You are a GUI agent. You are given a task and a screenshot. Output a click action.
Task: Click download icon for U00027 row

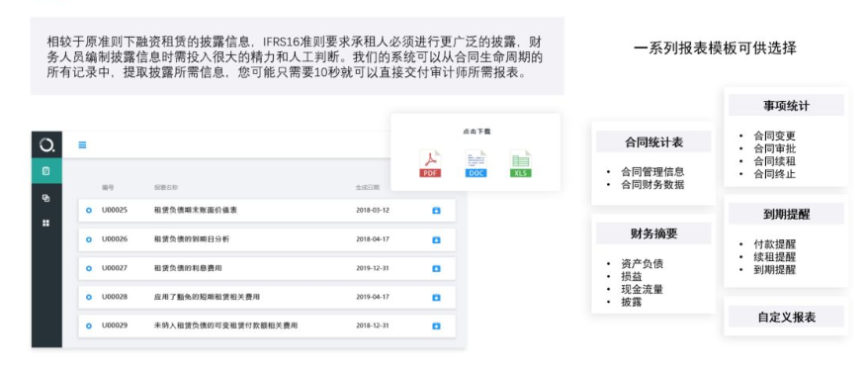pos(436,268)
